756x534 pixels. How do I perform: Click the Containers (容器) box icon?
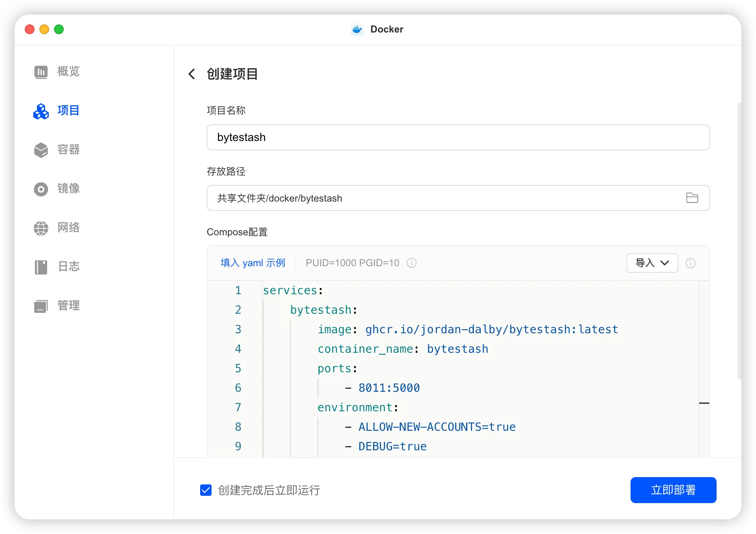[x=41, y=150]
